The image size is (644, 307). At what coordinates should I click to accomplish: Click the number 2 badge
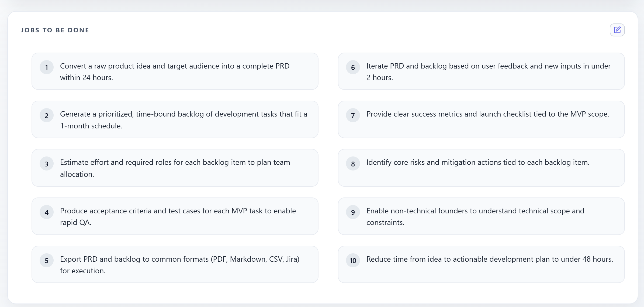tap(47, 115)
